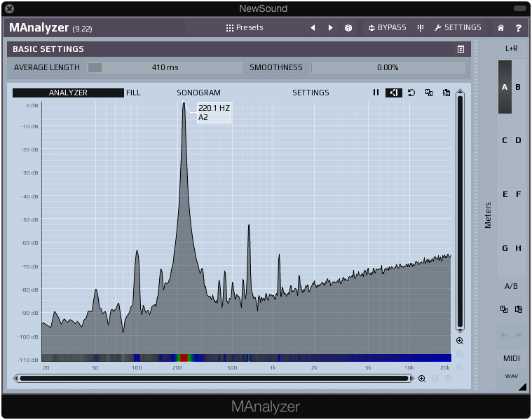Collapse the Basic Settings panel
The width and height of the screenshot is (532, 420).
461,49
